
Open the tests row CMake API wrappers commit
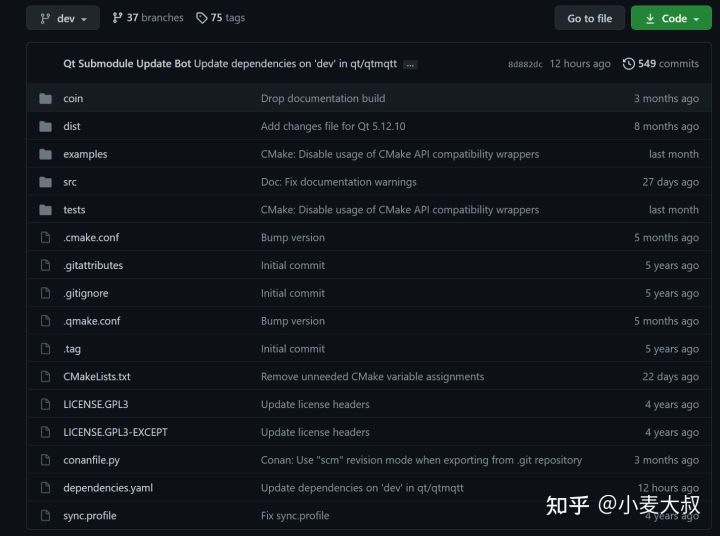click(x=399, y=210)
